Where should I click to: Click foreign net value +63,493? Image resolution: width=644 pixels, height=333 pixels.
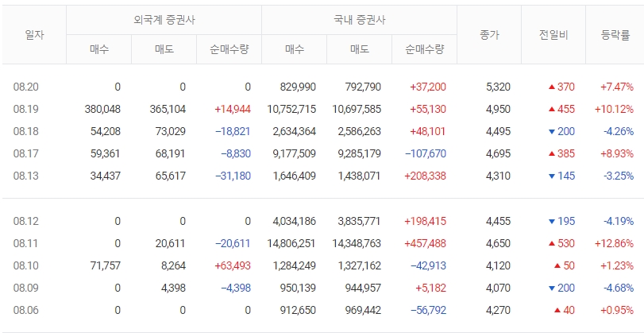[233, 265]
